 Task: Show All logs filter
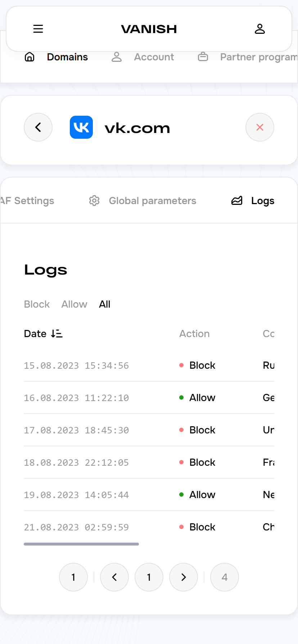(x=105, y=304)
